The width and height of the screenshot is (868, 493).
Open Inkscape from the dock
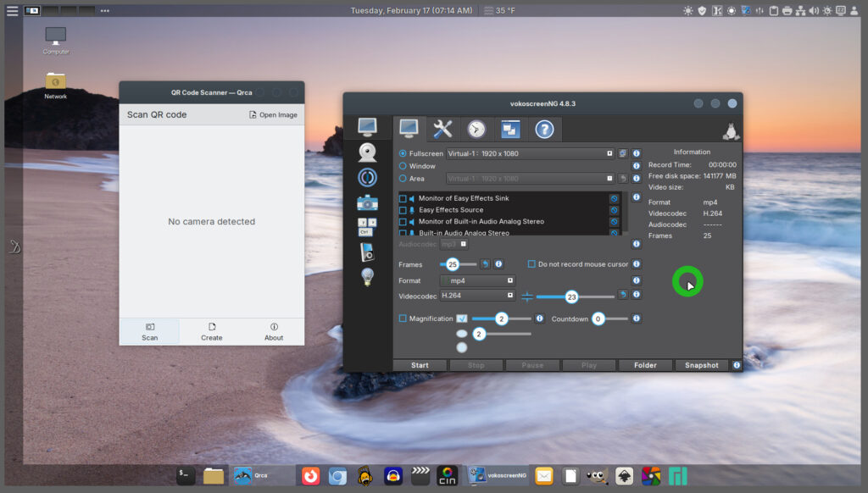pos(624,476)
